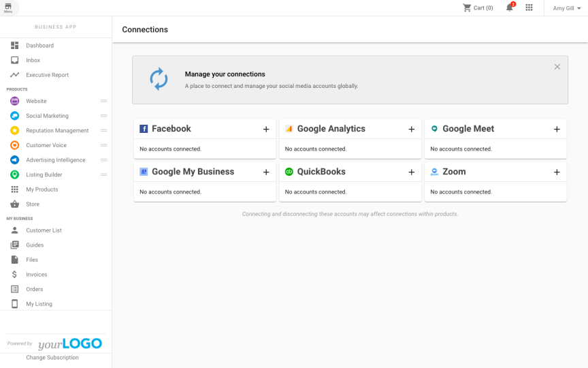Click the Guides library icon
This screenshot has height=368, width=588.
point(14,245)
